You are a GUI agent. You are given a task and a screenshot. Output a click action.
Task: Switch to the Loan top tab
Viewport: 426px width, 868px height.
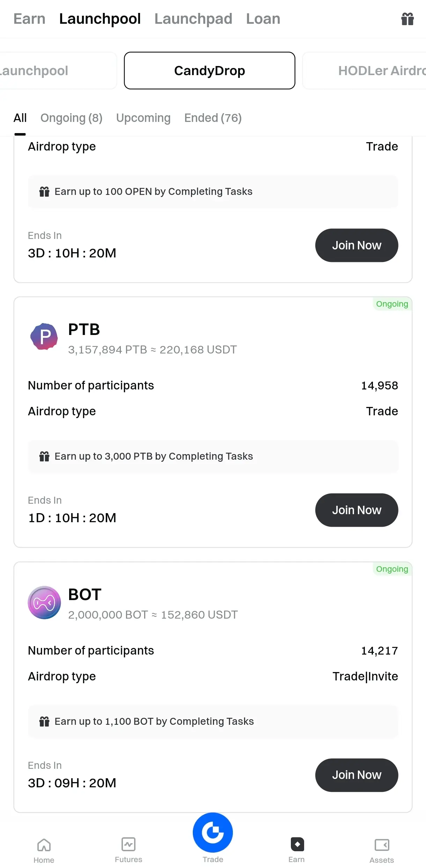(x=263, y=19)
